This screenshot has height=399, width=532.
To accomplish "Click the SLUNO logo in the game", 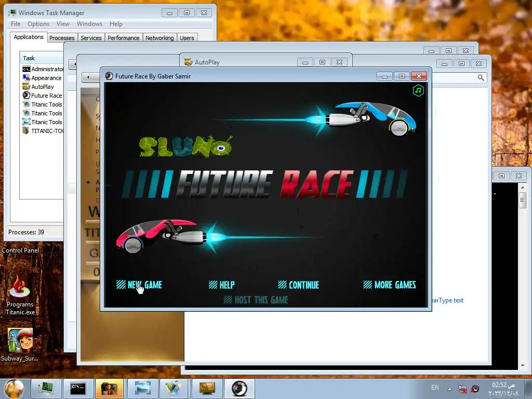I will pos(186,147).
